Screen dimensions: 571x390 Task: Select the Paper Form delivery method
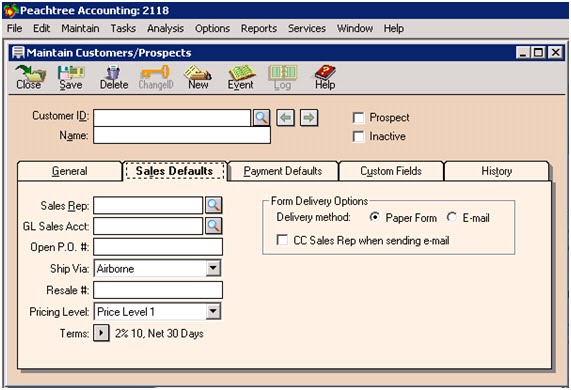[374, 217]
